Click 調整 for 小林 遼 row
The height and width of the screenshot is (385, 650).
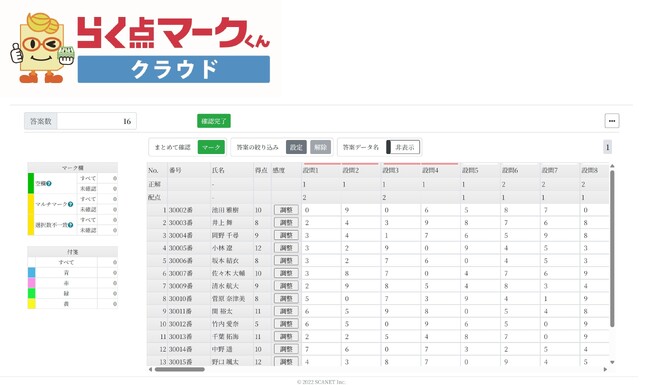click(286, 248)
